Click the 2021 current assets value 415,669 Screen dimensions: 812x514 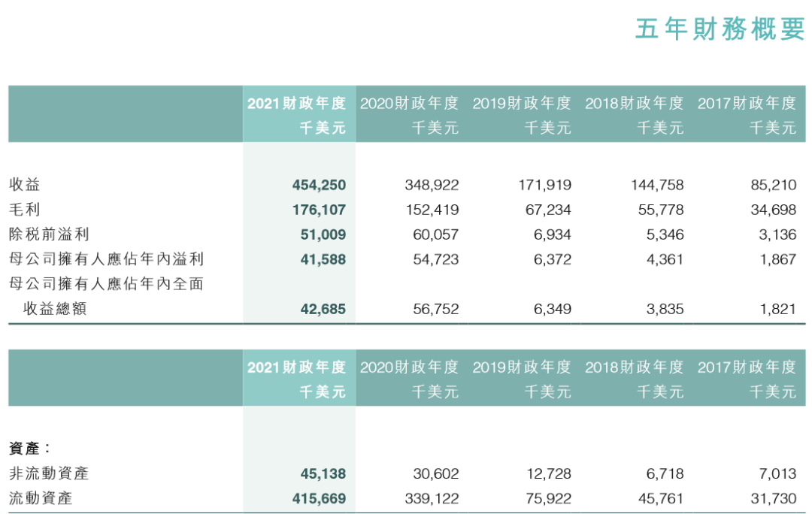[x=319, y=498]
